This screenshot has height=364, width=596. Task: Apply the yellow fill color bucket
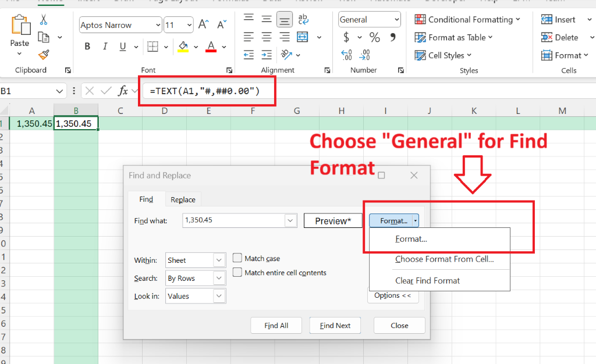tap(183, 47)
